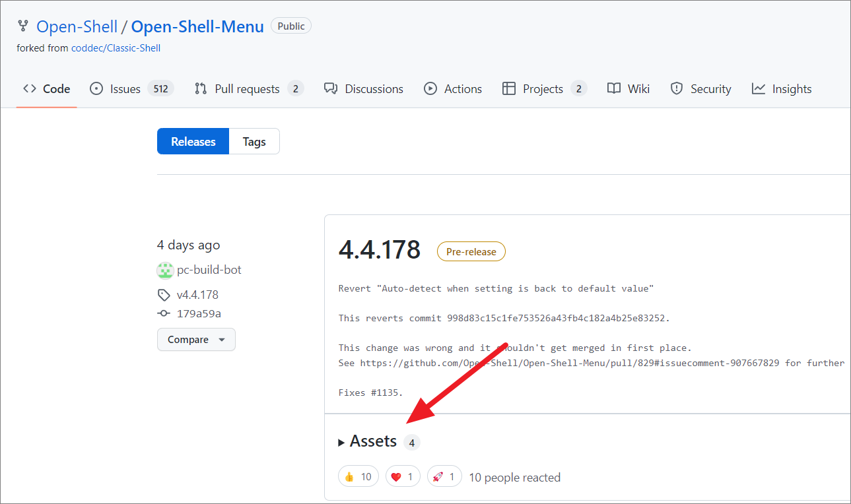Open the Pull requests tab
The width and height of the screenshot is (851, 504).
click(x=249, y=88)
